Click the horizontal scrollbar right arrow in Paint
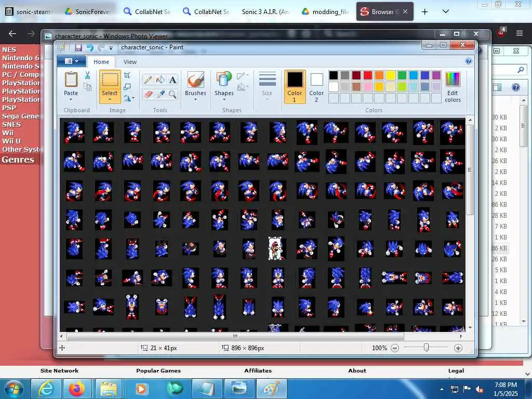The height and width of the screenshot is (399, 532). pyautogui.click(x=461, y=336)
